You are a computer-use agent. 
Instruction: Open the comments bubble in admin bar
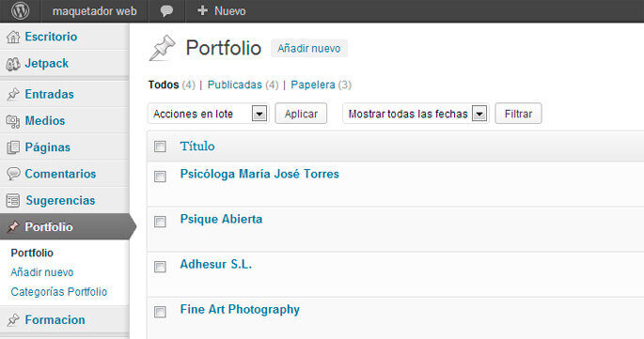click(x=166, y=11)
